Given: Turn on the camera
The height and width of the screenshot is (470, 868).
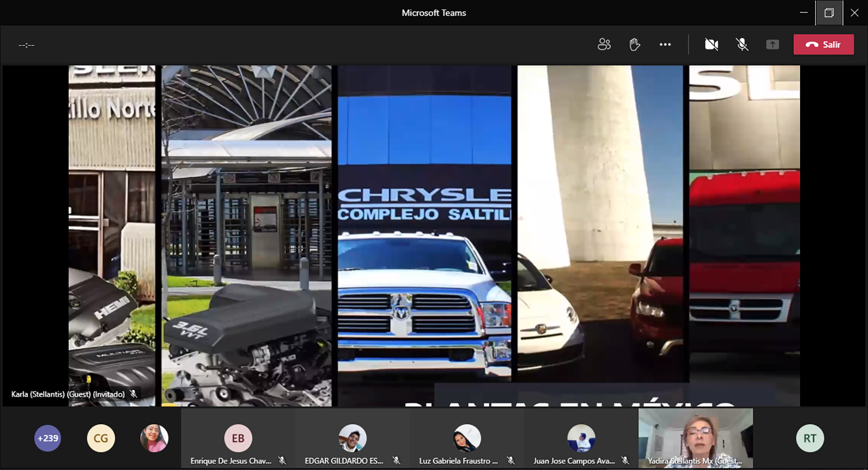Looking at the screenshot, I should click(x=711, y=44).
